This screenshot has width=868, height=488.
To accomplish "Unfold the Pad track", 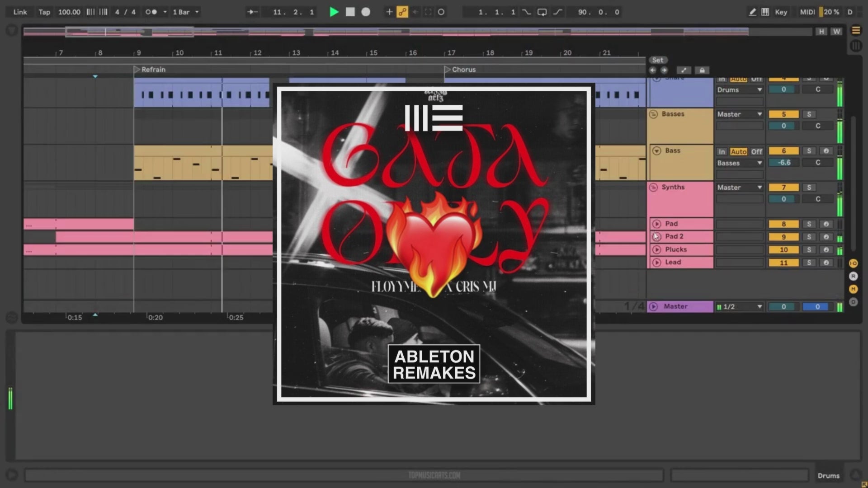I will pos(657,224).
